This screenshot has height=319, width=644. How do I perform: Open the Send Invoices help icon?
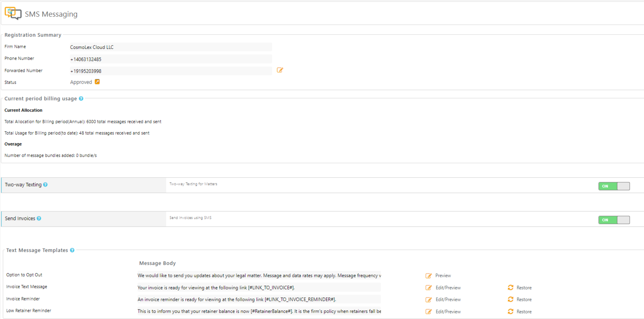point(39,218)
